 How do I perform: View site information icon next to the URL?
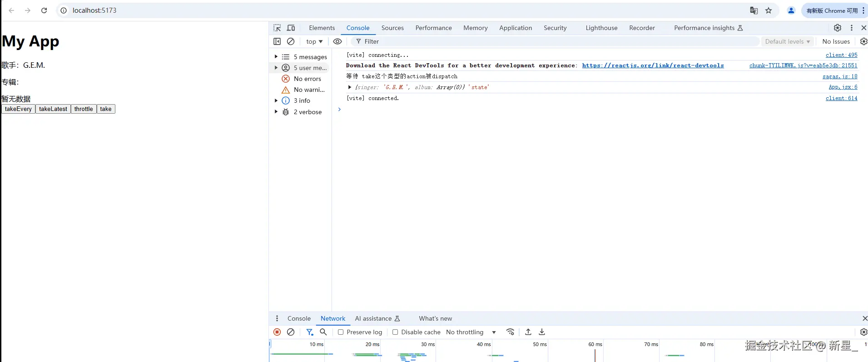[64, 10]
